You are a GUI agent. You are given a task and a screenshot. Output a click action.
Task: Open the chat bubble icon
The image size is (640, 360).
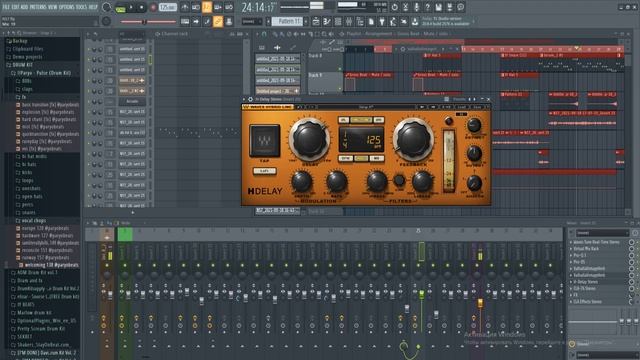coord(460,7)
